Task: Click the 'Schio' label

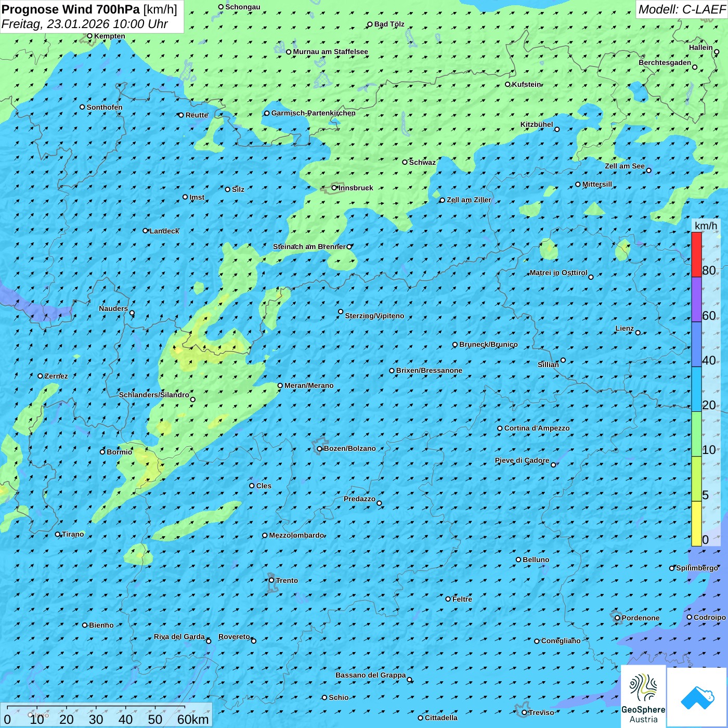Action: pos(339,697)
